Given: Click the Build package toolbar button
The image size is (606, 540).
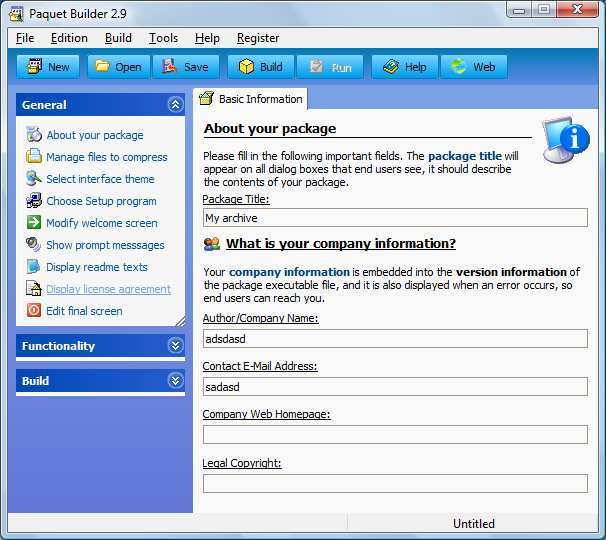Looking at the screenshot, I should coord(260,67).
